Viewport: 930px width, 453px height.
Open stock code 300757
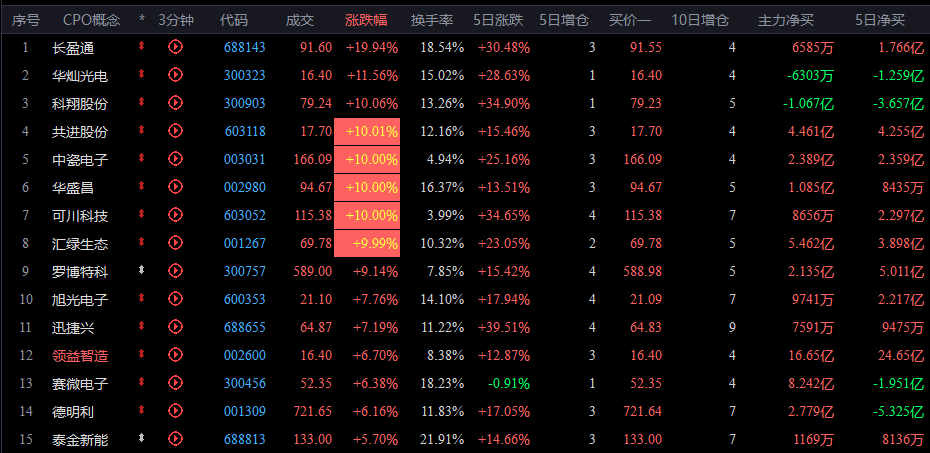click(x=244, y=272)
